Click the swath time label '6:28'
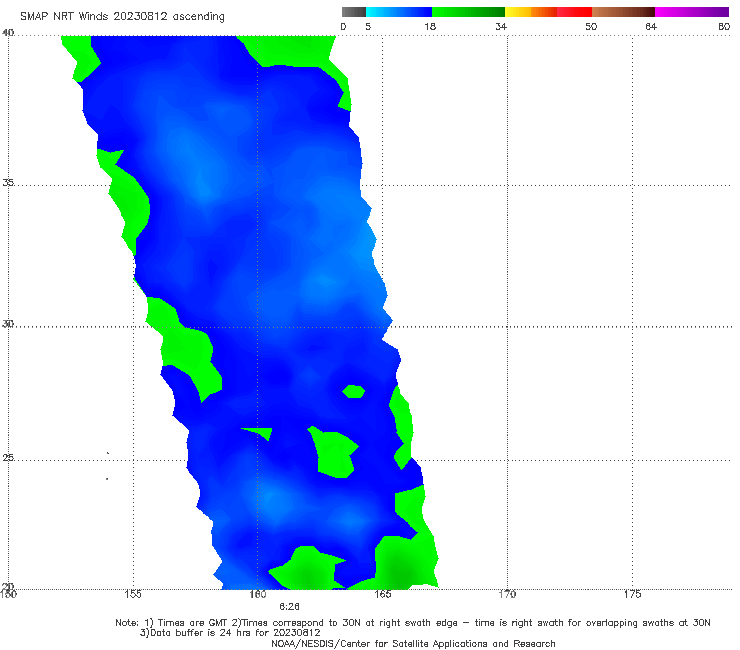The image size is (740, 650). coord(289,607)
